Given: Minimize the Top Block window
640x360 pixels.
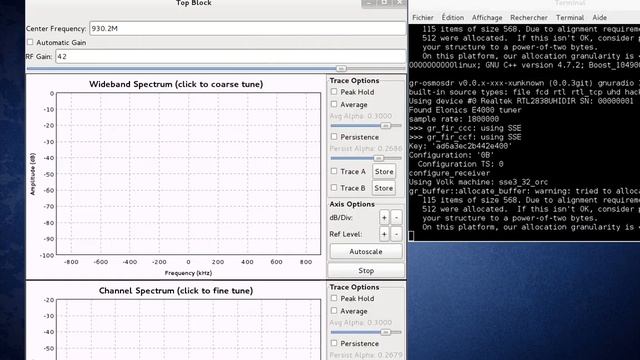Looking at the screenshot, I should tap(369, 2).
